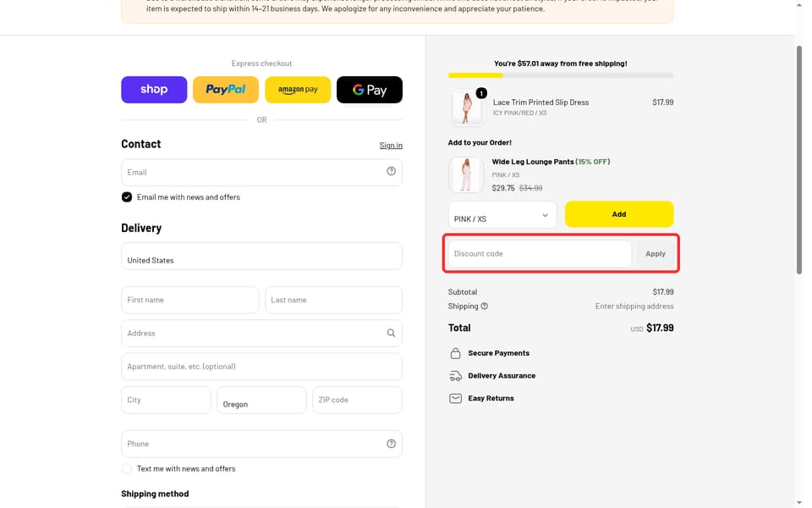The height and width of the screenshot is (508, 812).
Task: Click the quantity badge on slip dress
Action: point(481,93)
